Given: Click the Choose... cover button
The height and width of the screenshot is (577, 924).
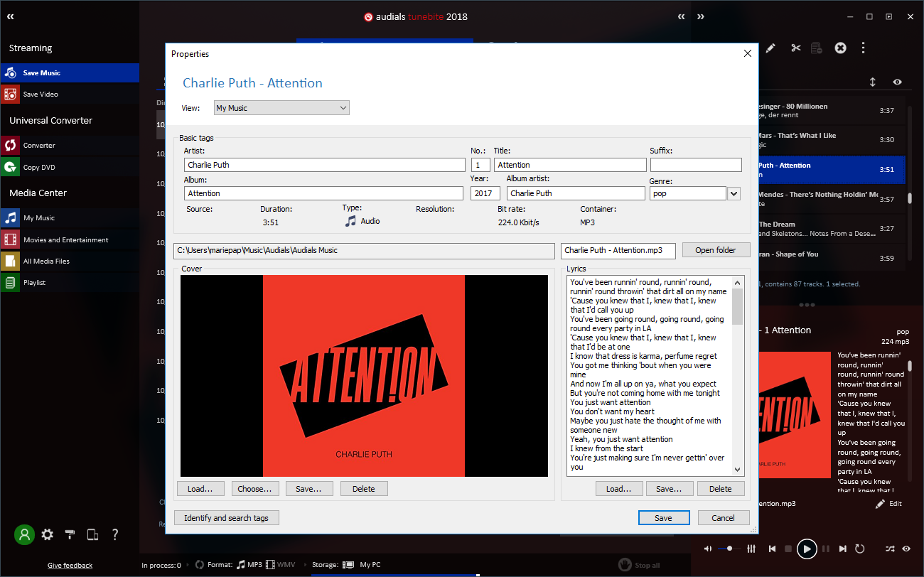Looking at the screenshot, I should click(255, 489).
